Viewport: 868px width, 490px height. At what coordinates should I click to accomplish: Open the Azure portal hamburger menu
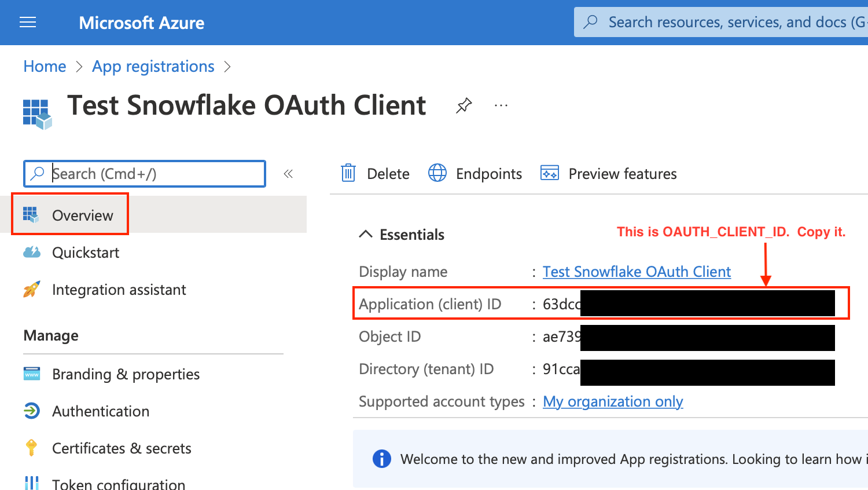click(27, 22)
